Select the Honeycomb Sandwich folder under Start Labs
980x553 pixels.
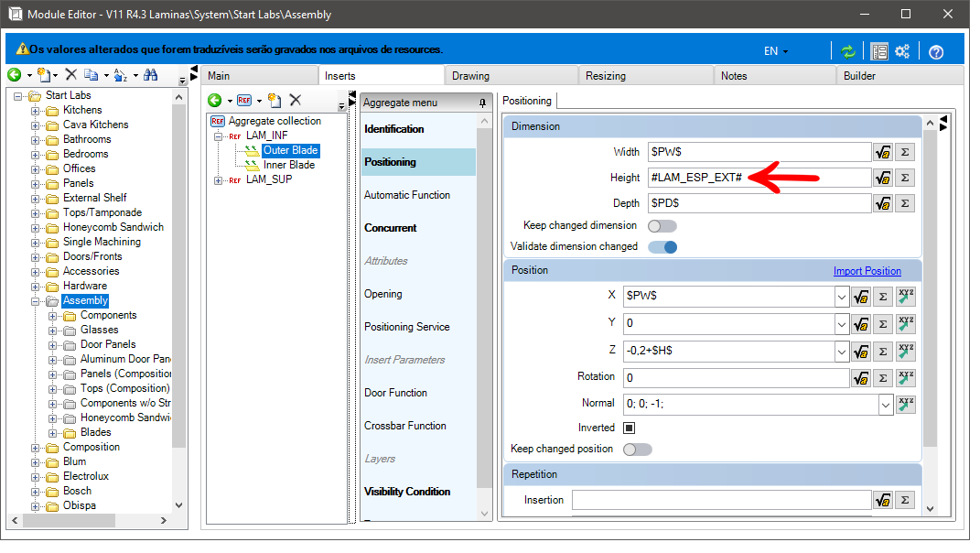[x=113, y=227]
